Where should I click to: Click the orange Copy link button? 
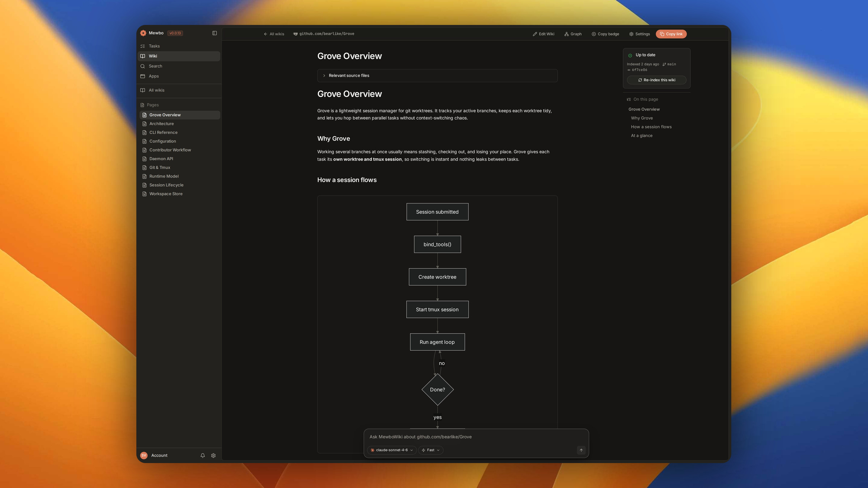(671, 34)
